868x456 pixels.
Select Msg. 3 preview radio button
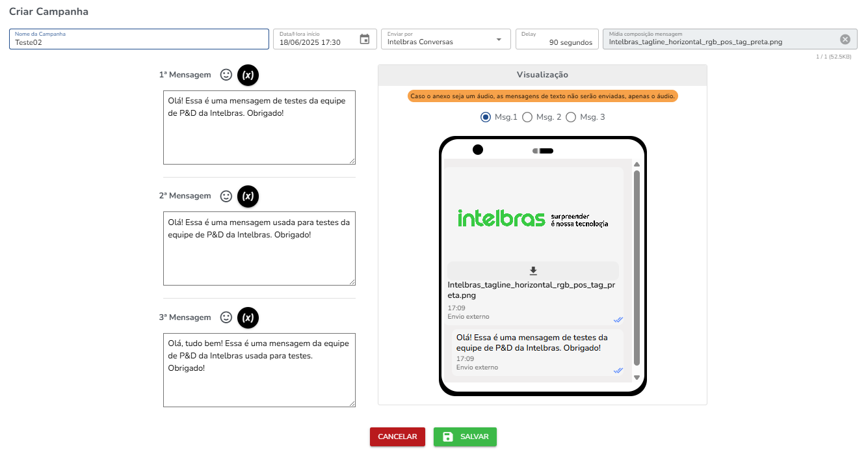click(x=571, y=117)
